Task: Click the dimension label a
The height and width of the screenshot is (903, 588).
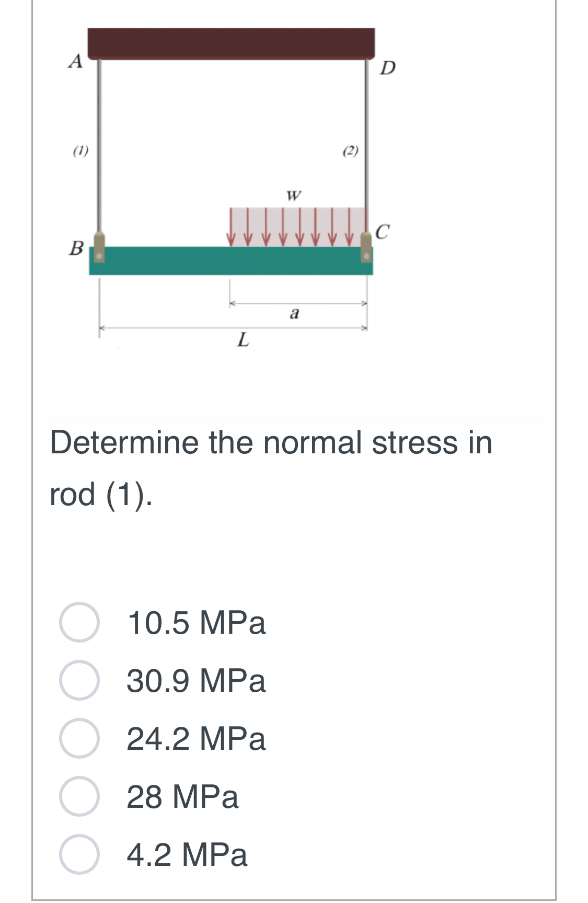Action: click(294, 313)
